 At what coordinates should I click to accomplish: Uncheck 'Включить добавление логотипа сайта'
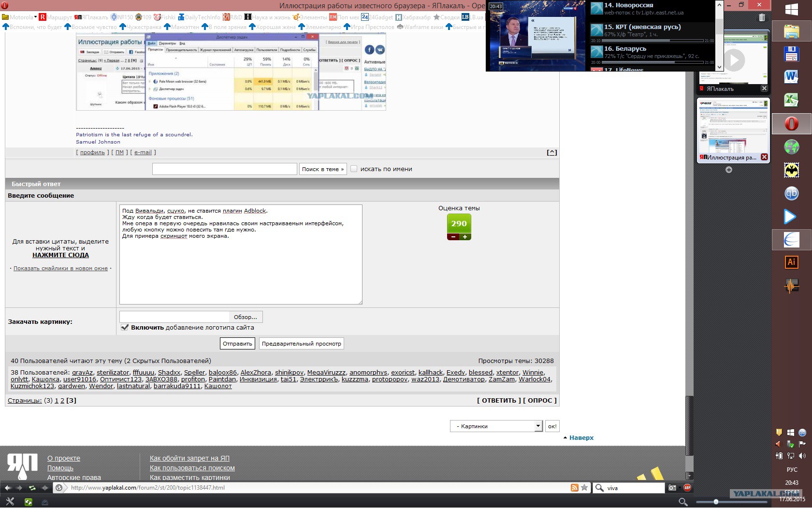tap(125, 327)
